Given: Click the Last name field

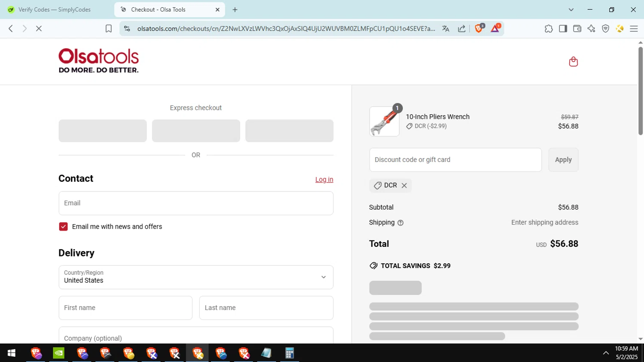Looking at the screenshot, I should (266, 308).
